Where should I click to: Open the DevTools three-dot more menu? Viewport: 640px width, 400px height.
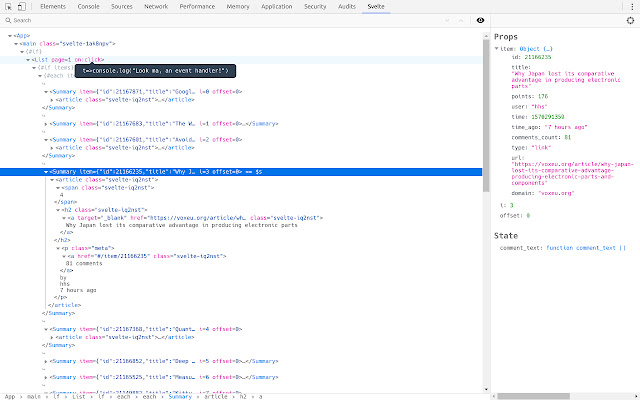pos(632,7)
